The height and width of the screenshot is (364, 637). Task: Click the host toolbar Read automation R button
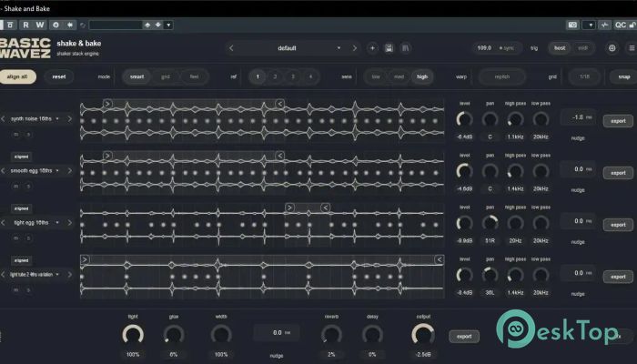[25, 25]
